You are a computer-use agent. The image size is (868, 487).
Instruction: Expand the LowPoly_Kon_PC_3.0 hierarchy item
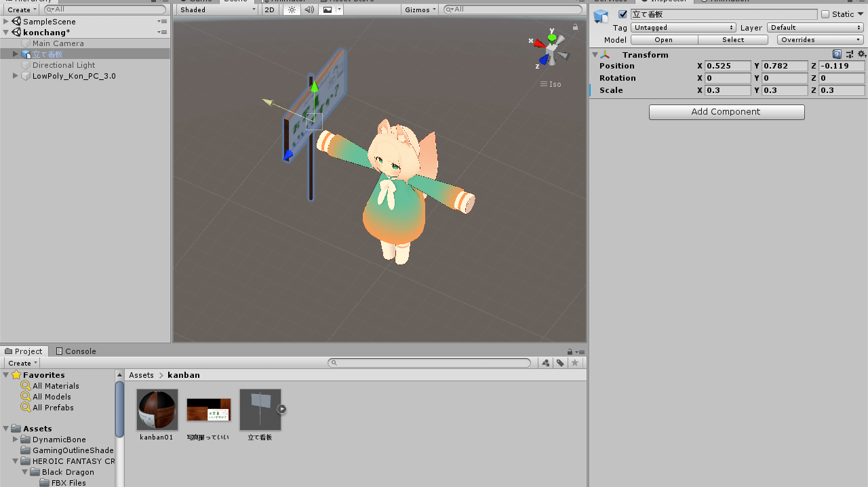coord(15,76)
